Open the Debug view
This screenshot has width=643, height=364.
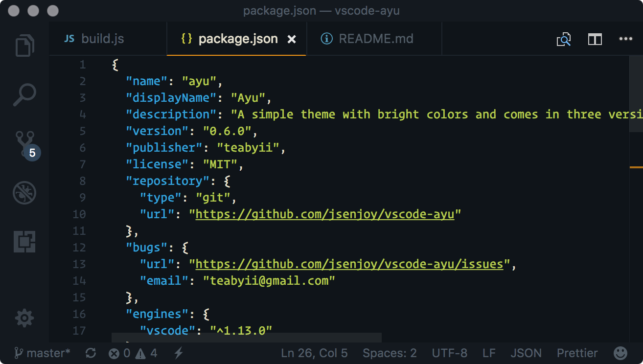(x=24, y=192)
